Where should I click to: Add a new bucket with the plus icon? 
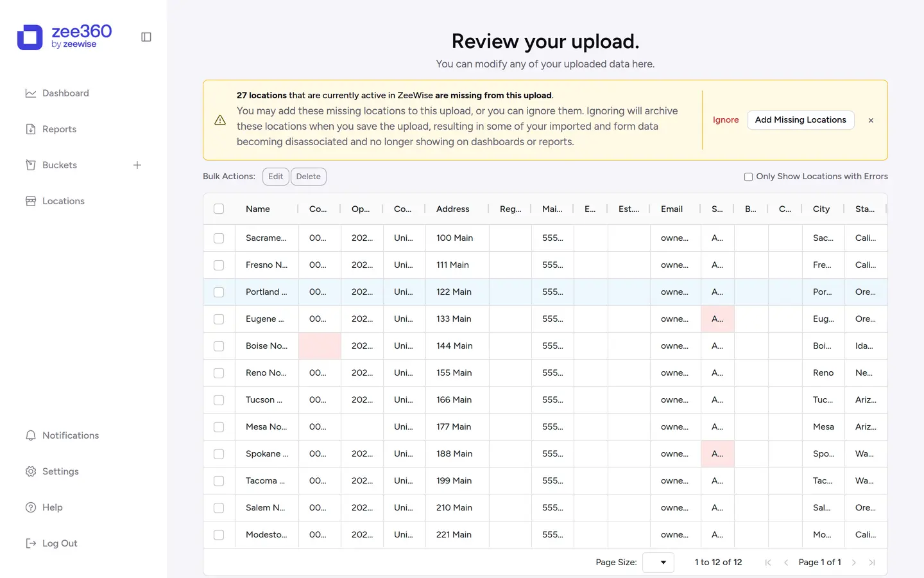click(x=137, y=165)
